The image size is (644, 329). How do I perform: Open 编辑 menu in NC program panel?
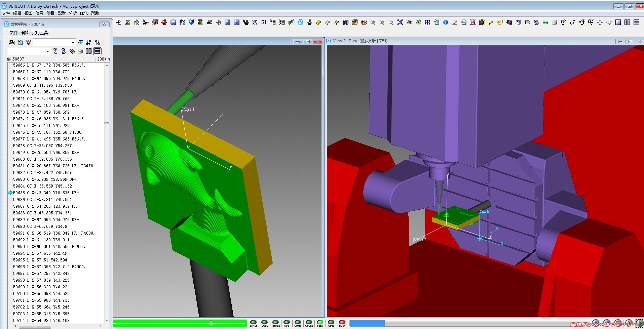tap(25, 33)
